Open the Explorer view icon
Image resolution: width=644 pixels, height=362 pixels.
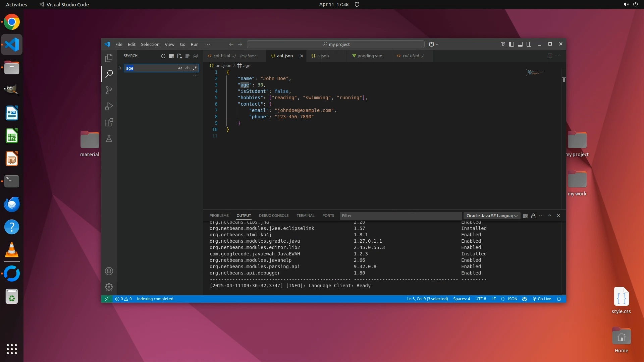pyautogui.click(x=109, y=58)
